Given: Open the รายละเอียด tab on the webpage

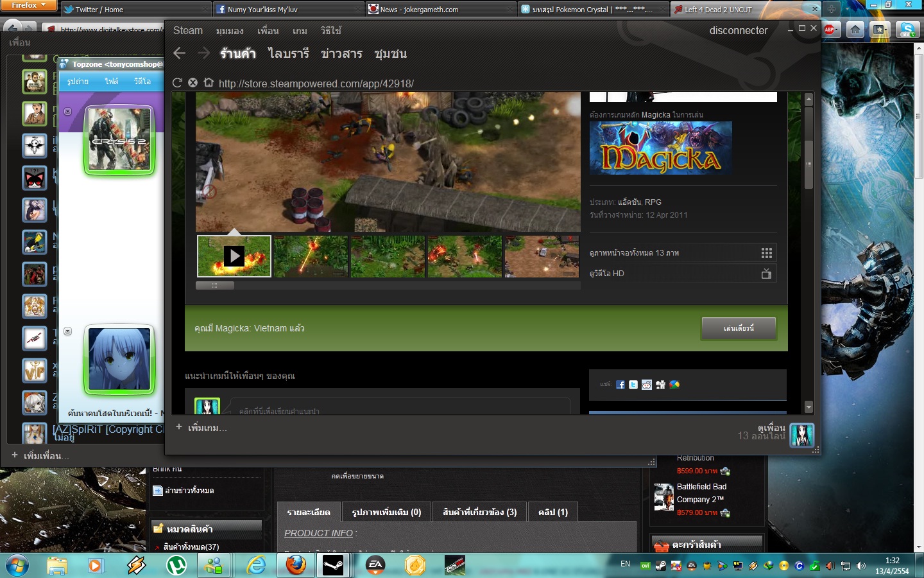Looking at the screenshot, I should pos(309,512).
